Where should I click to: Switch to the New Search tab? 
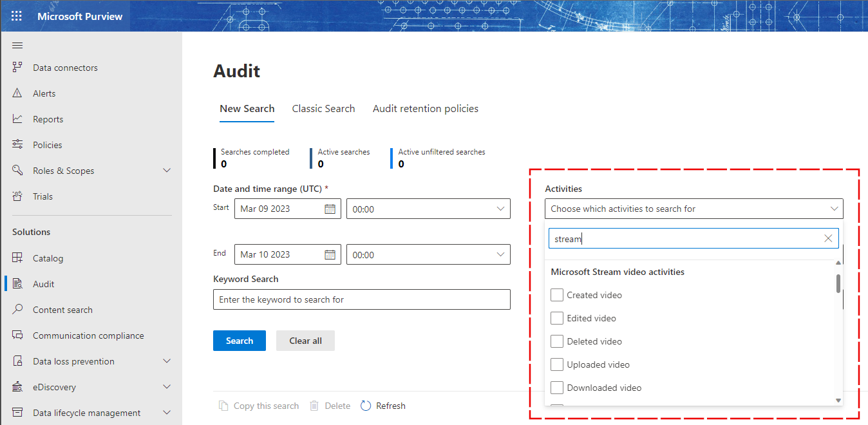pyautogui.click(x=247, y=109)
